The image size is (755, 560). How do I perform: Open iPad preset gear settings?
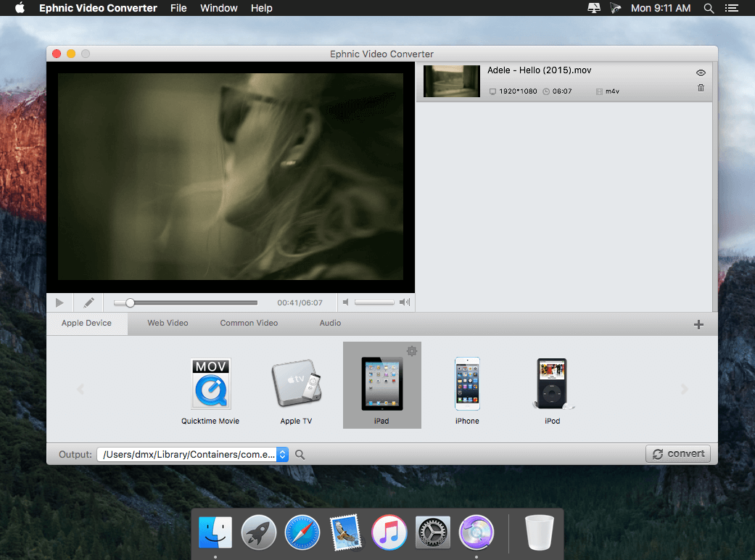(412, 351)
